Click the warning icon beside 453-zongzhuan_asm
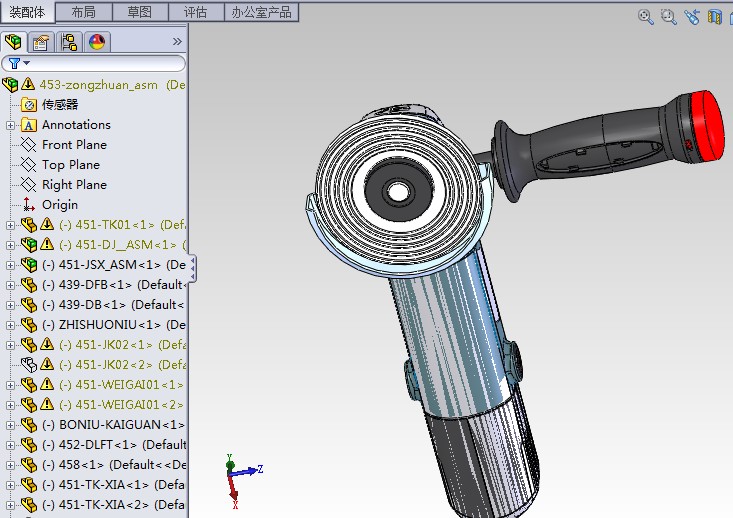Screen dimensions: 733x518 tap(28, 84)
